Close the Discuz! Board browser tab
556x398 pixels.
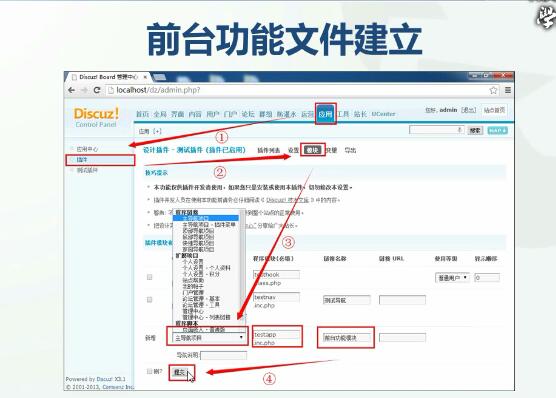point(145,77)
